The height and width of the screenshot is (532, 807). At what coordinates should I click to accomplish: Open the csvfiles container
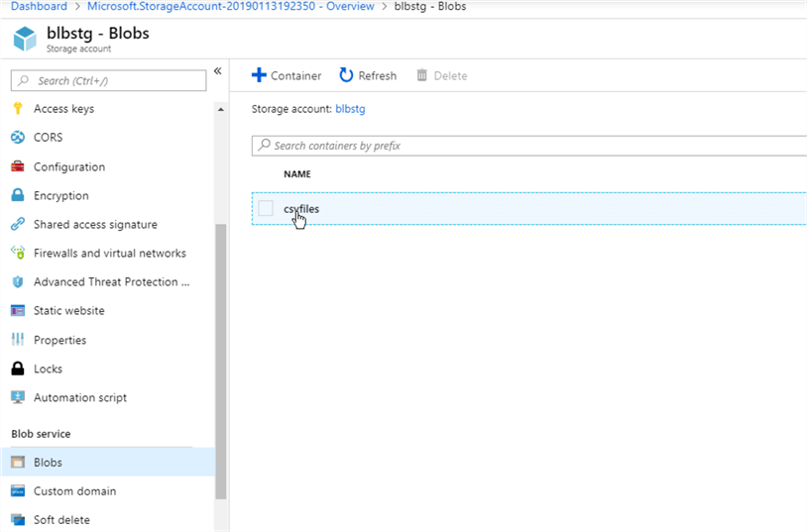301,209
